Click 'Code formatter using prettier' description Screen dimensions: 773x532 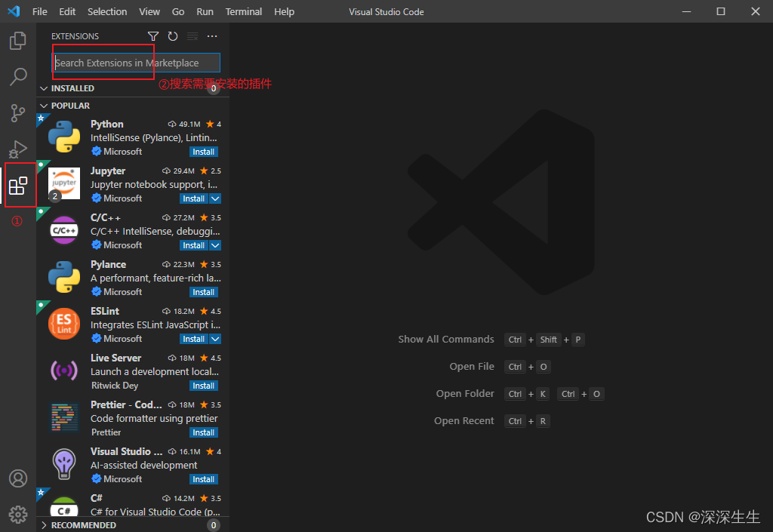(154, 418)
